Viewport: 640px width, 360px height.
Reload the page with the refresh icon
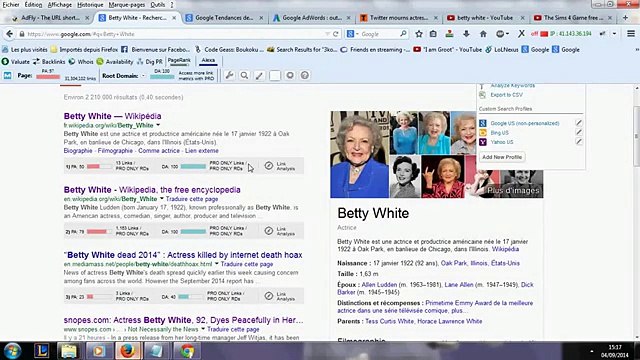[x=336, y=34]
